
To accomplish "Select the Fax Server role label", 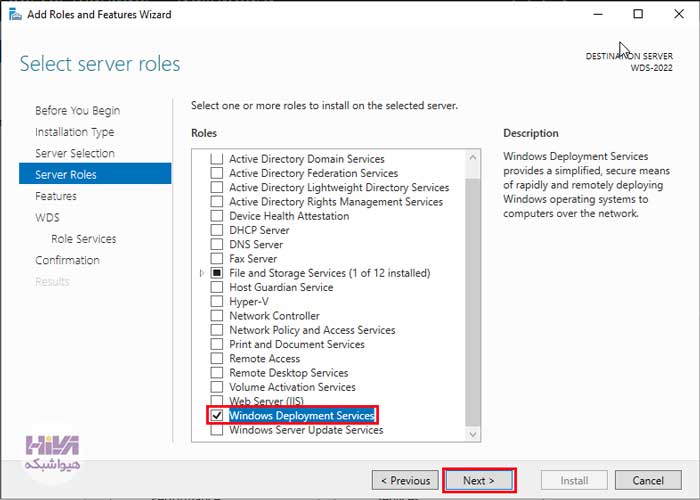I will [x=253, y=259].
